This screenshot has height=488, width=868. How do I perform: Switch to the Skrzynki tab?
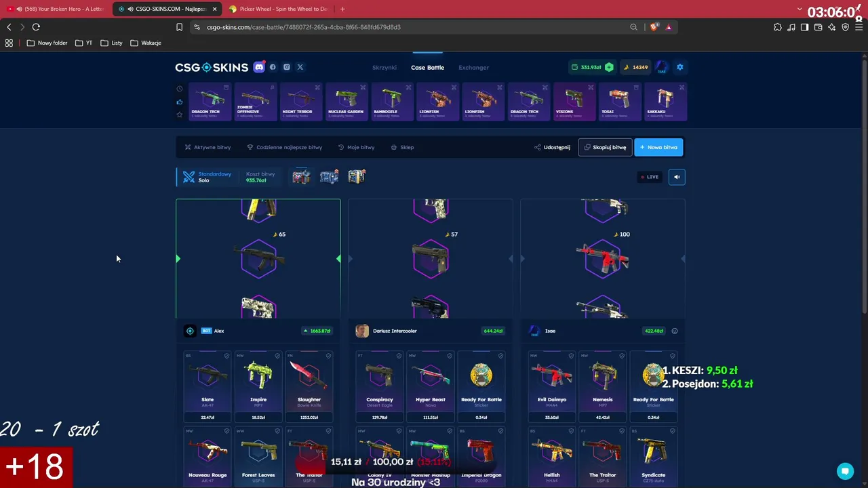coord(384,68)
